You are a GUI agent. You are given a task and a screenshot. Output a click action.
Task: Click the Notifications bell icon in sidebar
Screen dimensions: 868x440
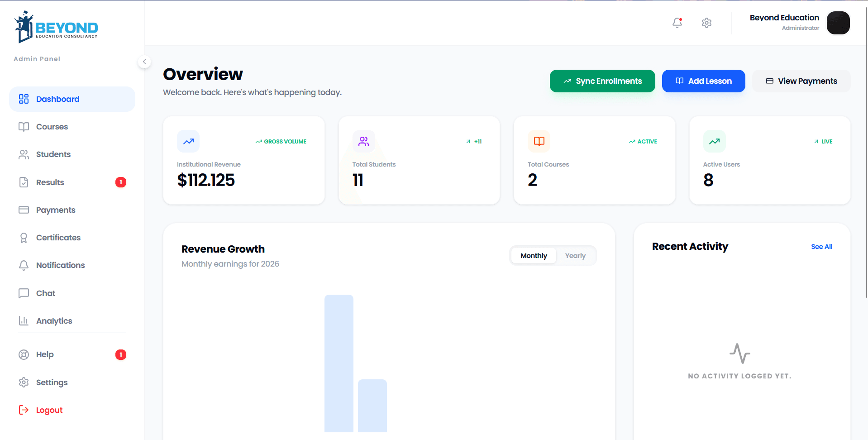click(x=24, y=265)
